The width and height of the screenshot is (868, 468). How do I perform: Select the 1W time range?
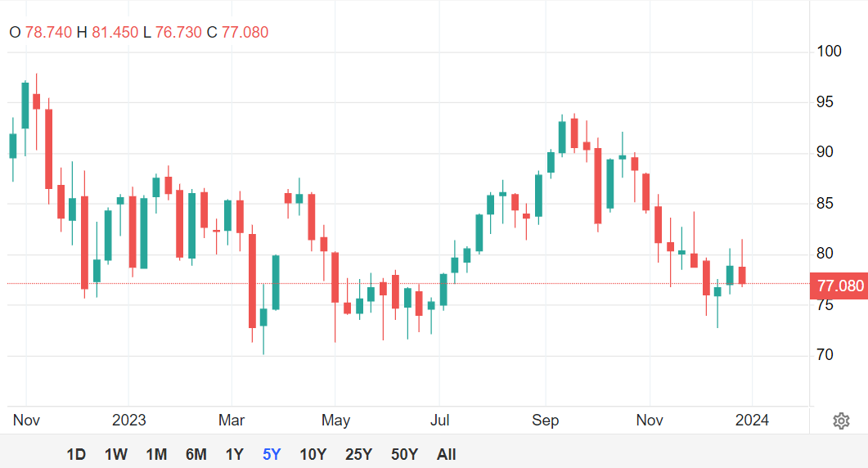coord(116,454)
